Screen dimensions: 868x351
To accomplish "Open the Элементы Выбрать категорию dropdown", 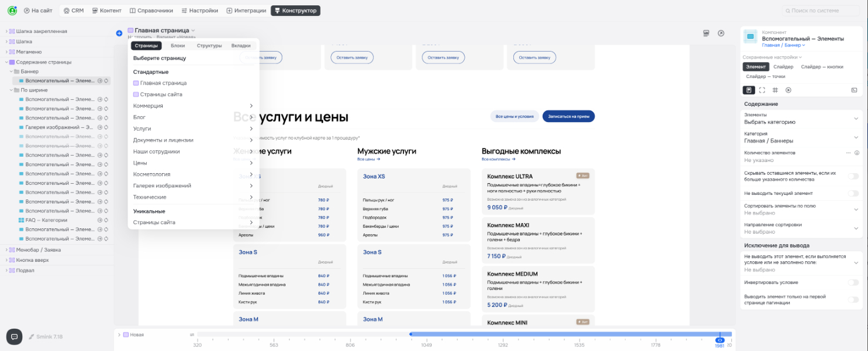I will click(801, 119).
